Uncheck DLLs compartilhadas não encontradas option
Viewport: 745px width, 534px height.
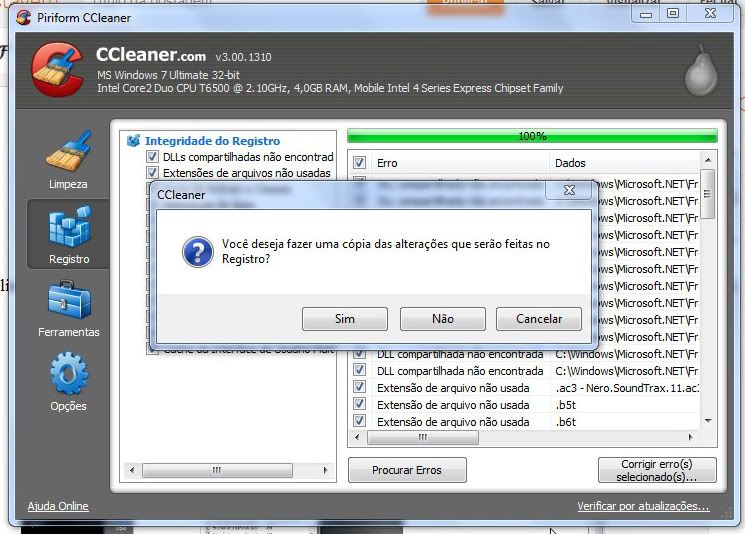click(x=152, y=157)
